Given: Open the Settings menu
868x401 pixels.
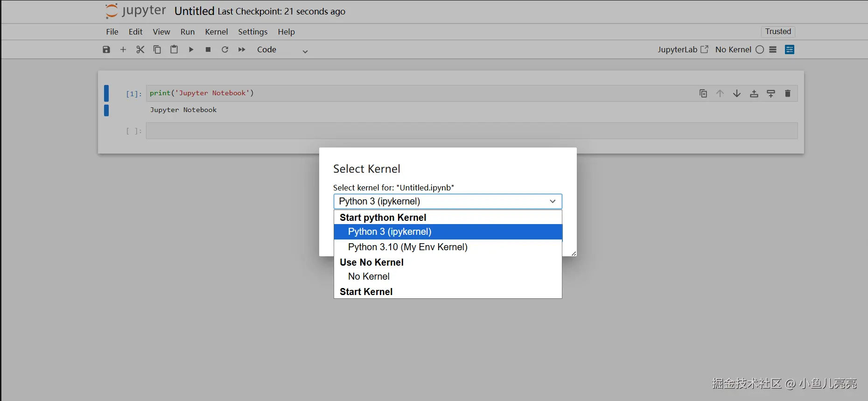Looking at the screenshot, I should tap(253, 32).
